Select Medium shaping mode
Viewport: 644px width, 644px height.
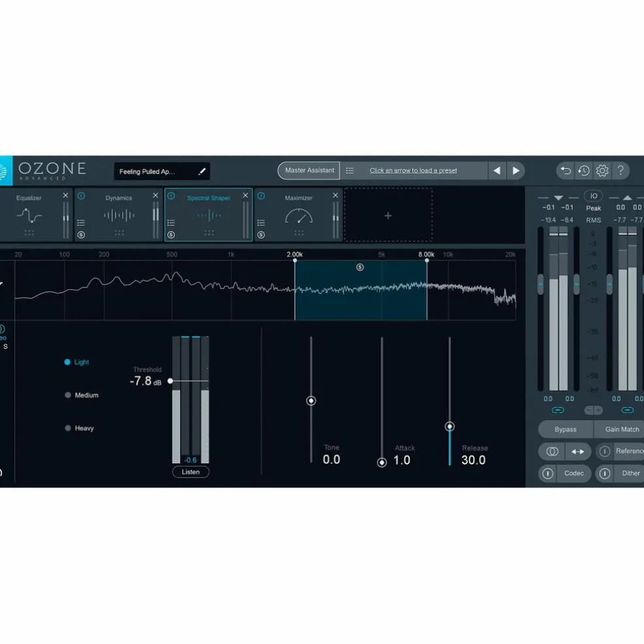tap(82, 395)
